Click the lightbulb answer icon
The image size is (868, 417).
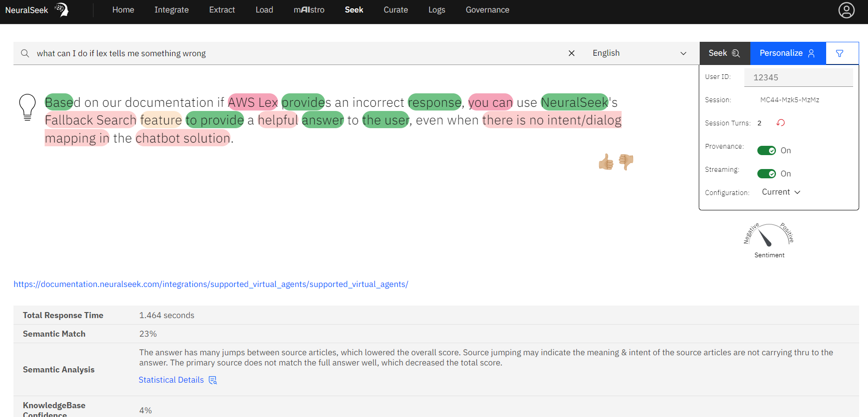(27, 107)
